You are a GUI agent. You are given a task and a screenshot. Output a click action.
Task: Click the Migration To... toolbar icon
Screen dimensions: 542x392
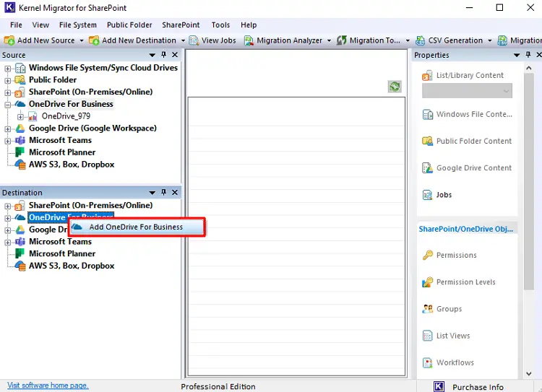click(x=342, y=40)
